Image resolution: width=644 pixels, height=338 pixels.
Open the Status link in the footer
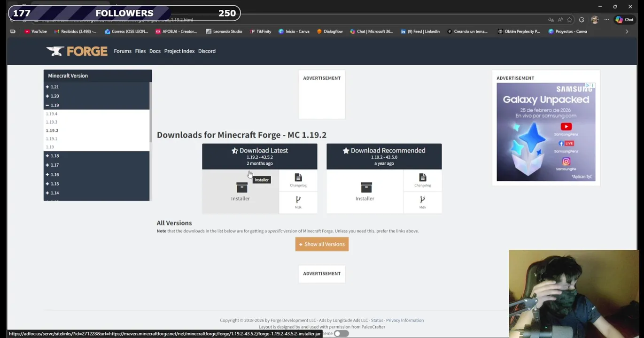click(377, 320)
